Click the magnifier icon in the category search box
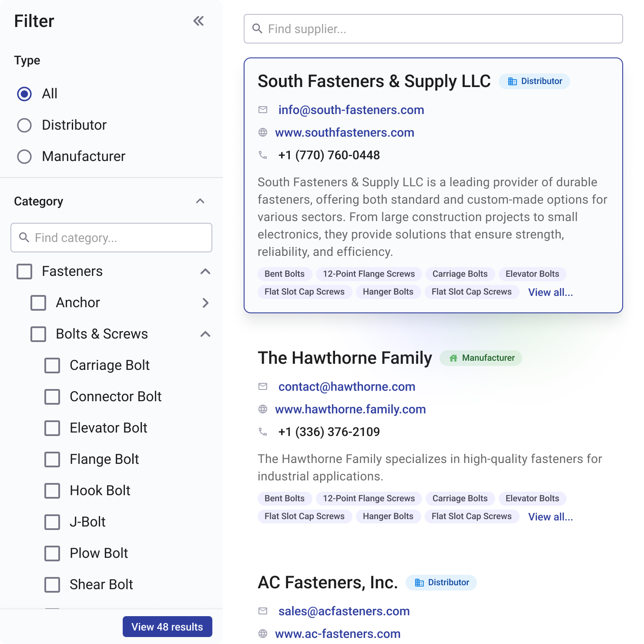Screen dimensions: 644x644 click(x=24, y=238)
